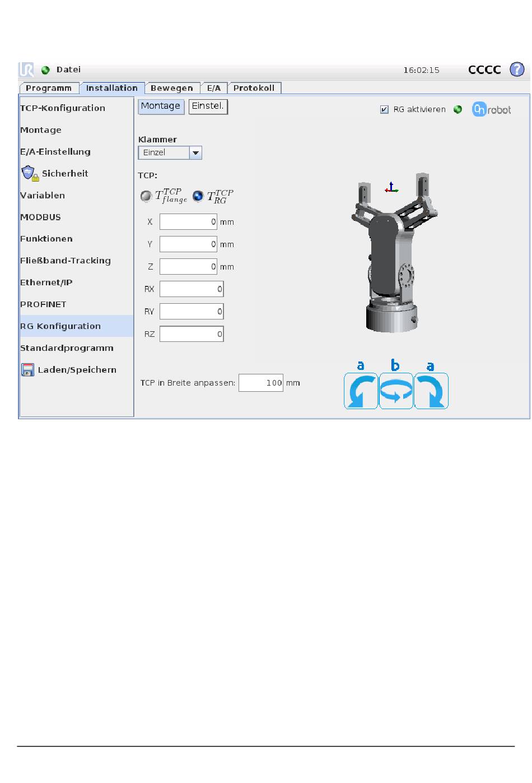
Task: Rotate gripper clockwise with right arrow
Action: coord(431,391)
